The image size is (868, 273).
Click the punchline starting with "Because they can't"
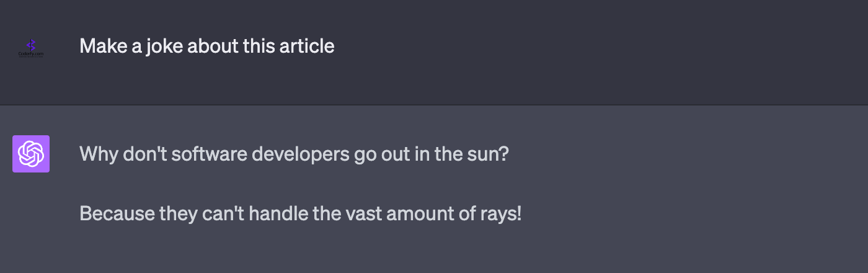pos(300,214)
